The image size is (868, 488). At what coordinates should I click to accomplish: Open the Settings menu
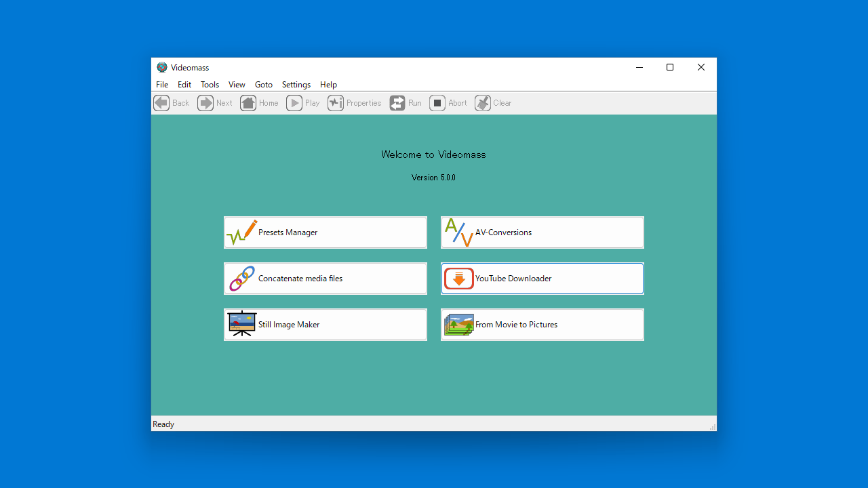pyautogui.click(x=296, y=85)
